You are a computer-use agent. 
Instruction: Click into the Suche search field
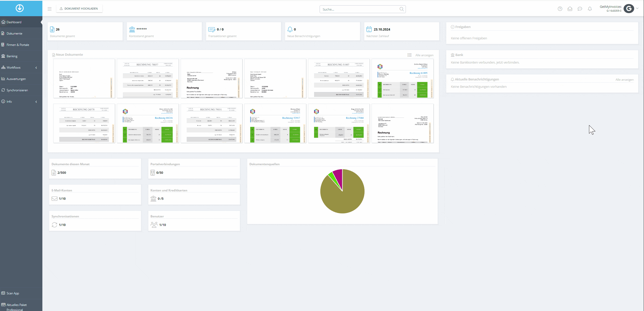coord(359,9)
